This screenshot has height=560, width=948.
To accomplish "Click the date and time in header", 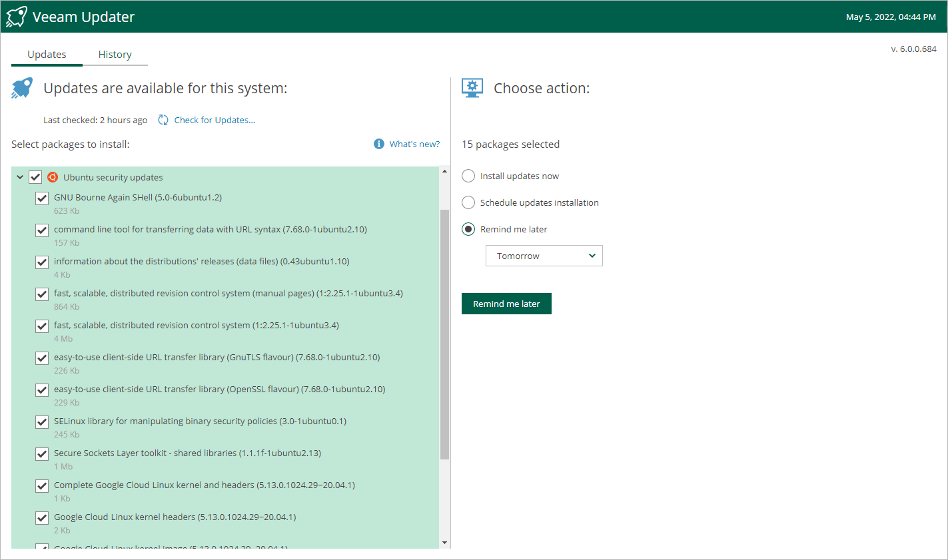I will tap(891, 17).
